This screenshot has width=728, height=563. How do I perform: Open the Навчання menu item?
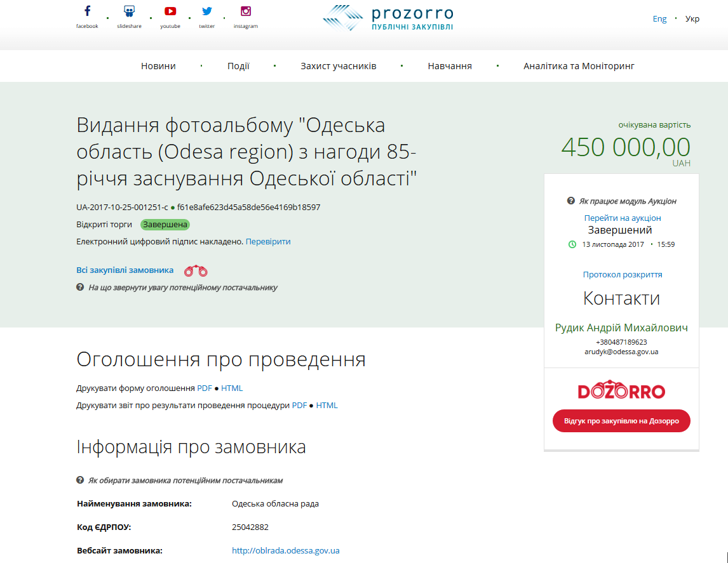(x=450, y=66)
